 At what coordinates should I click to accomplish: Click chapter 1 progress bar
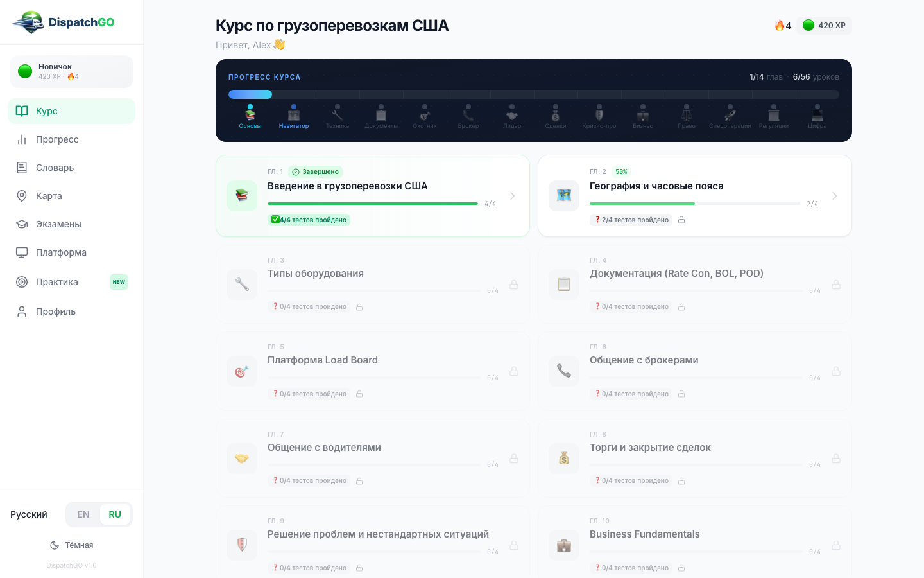point(373,204)
